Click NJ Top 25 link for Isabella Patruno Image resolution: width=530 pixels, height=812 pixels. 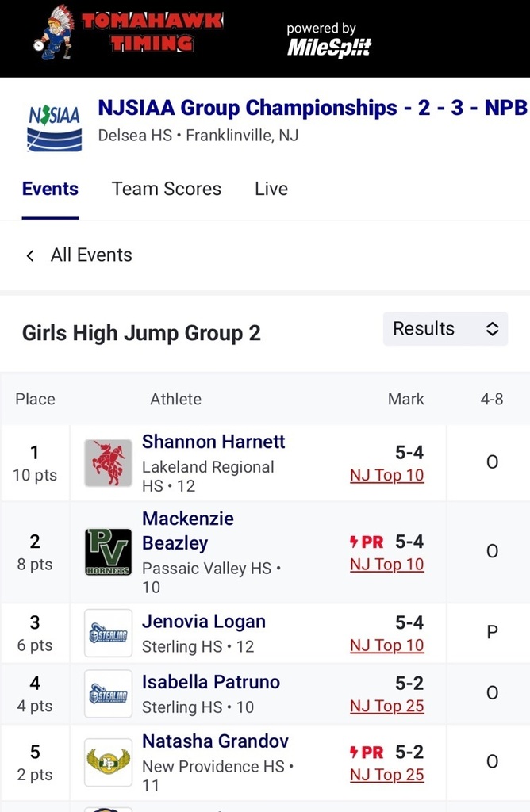[x=387, y=706]
